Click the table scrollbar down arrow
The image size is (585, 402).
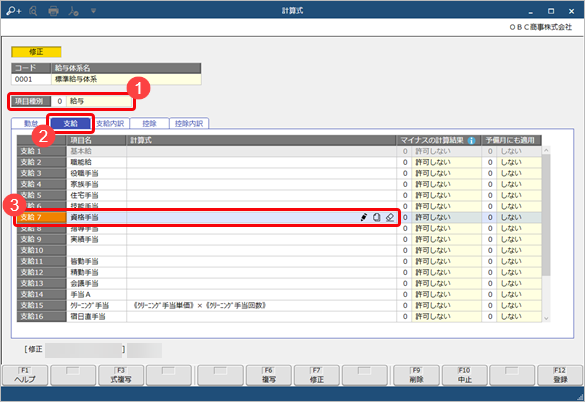click(546, 318)
